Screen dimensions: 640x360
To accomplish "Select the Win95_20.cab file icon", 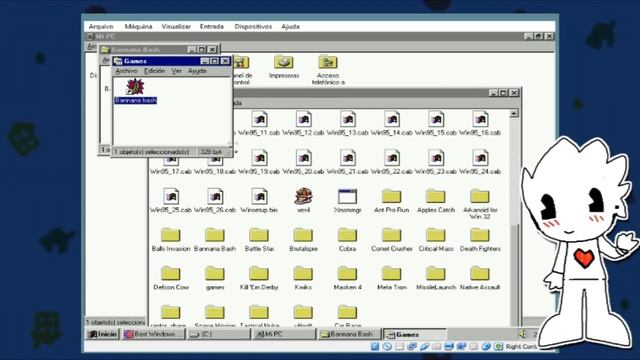I will [303, 158].
